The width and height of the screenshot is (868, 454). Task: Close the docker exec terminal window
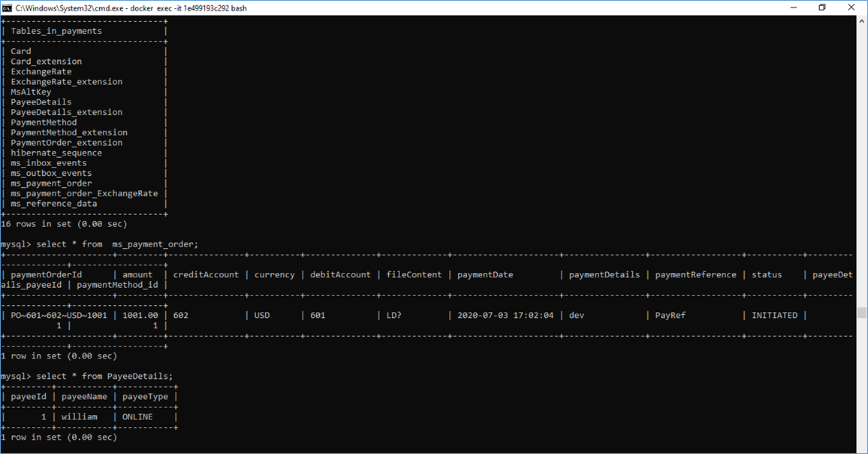pyautogui.click(x=851, y=8)
